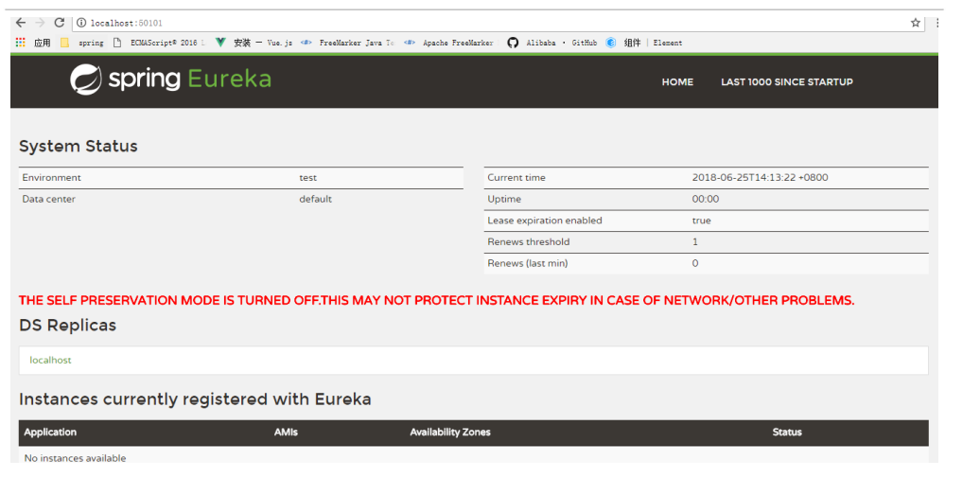Open the Apache FreeMarker bookmark
Viewport: 980px width, 478px height.
tap(448, 43)
